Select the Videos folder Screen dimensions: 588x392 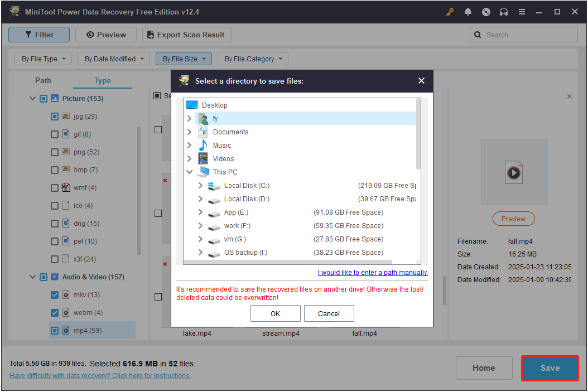(223, 159)
